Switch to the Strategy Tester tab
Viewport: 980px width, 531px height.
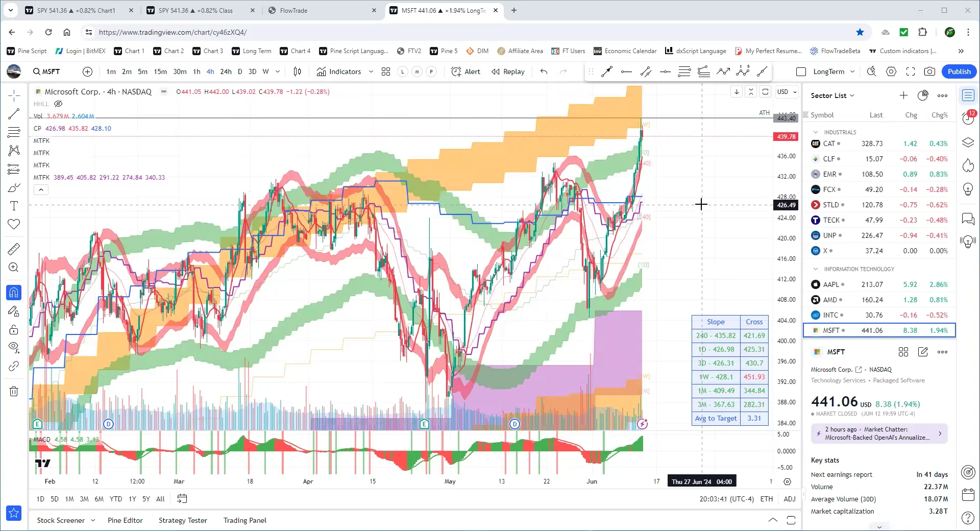coord(182,520)
